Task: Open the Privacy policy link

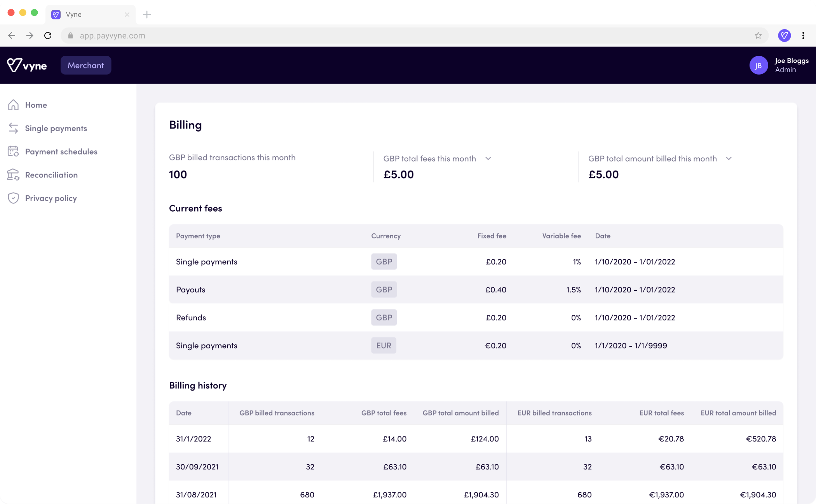Action: [51, 198]
